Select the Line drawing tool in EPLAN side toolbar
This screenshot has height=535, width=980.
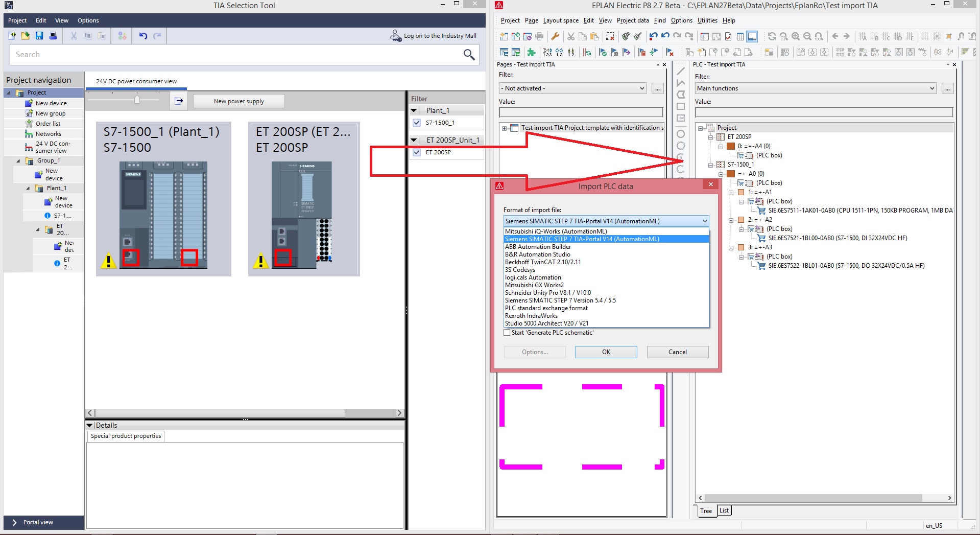[681, 71]
